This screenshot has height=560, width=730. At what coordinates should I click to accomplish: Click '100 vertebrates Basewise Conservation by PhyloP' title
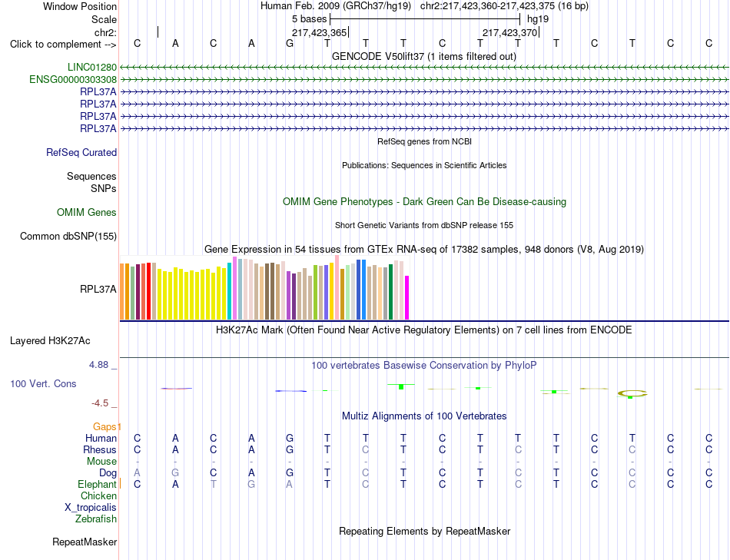423,366
